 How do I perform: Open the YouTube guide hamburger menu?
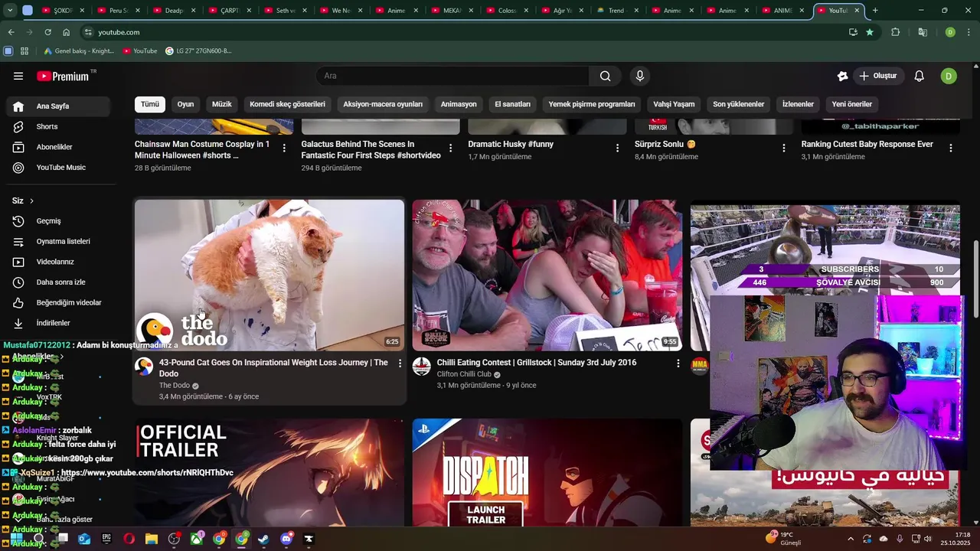click(x=18, y=76)
